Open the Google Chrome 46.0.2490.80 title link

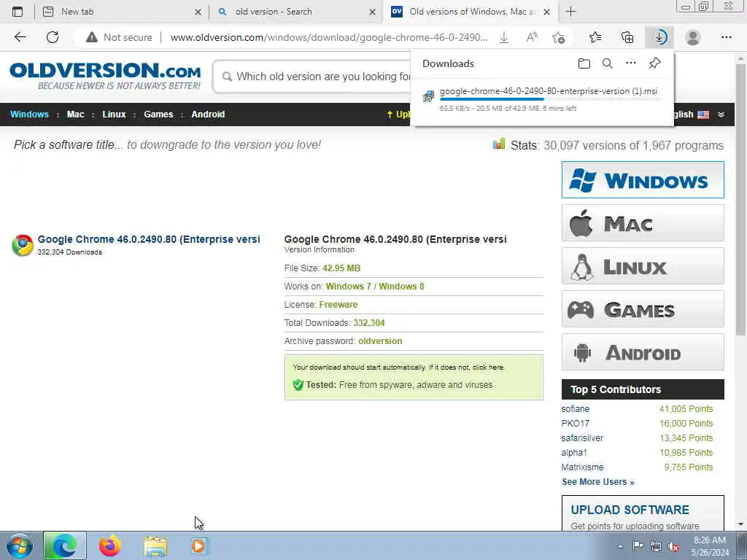coord(149,239)
